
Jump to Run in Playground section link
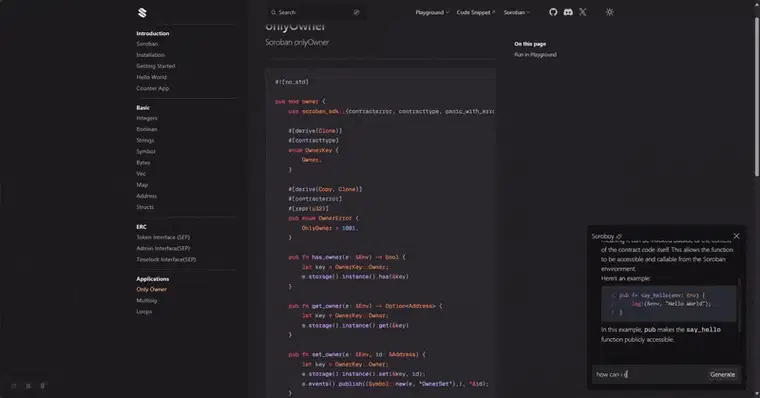pos(535,55)
